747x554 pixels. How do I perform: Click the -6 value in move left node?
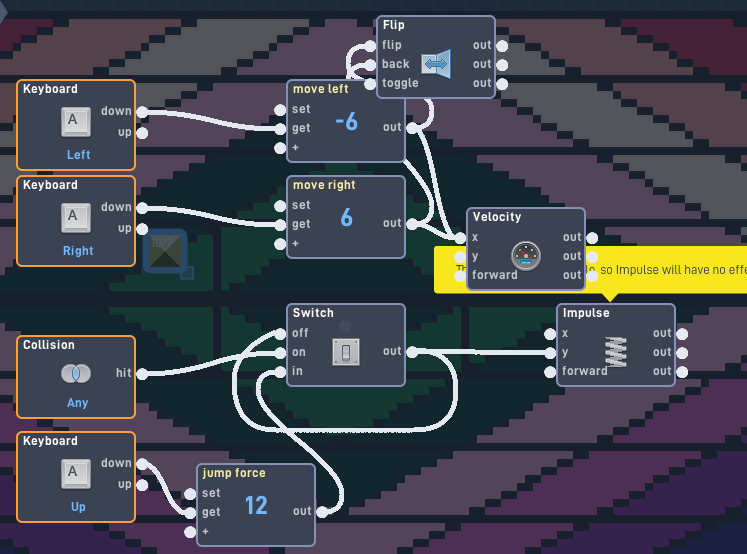coord(346,121)
